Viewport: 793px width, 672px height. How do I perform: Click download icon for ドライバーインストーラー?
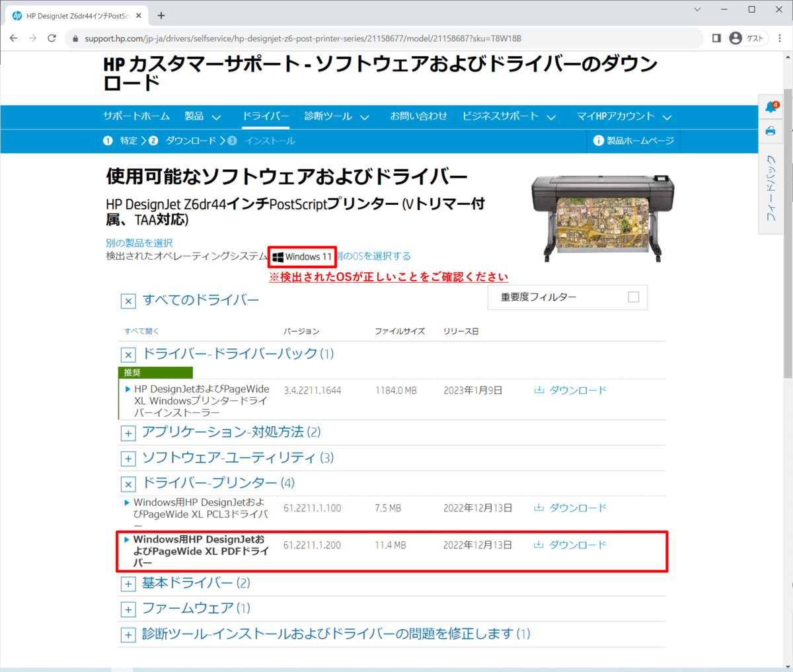[539, 390]
